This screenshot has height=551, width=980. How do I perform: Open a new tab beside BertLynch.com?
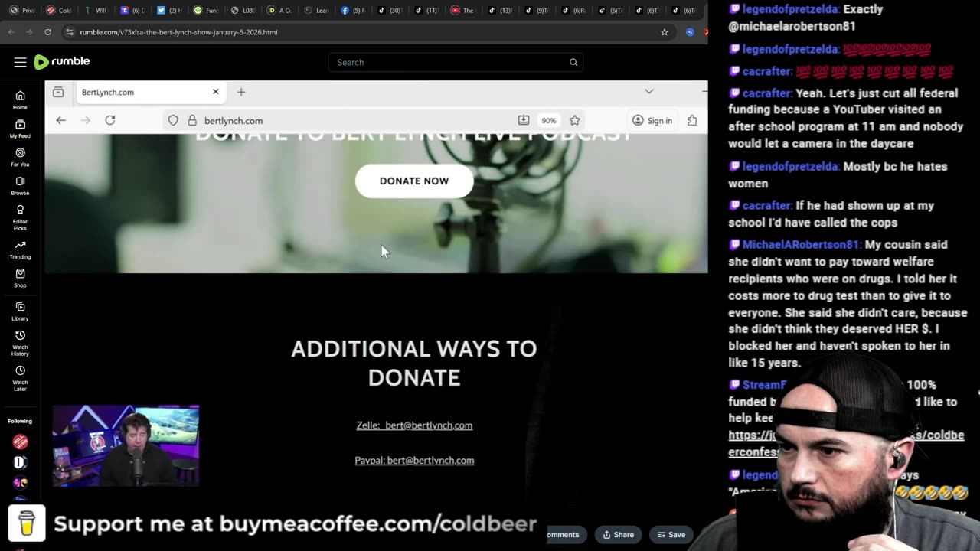coord(241,92)
